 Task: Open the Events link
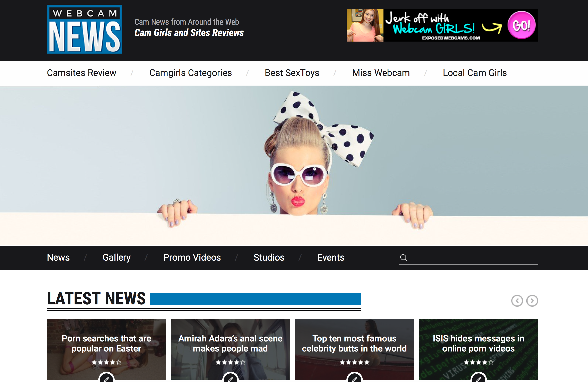(x=331, y=258)
